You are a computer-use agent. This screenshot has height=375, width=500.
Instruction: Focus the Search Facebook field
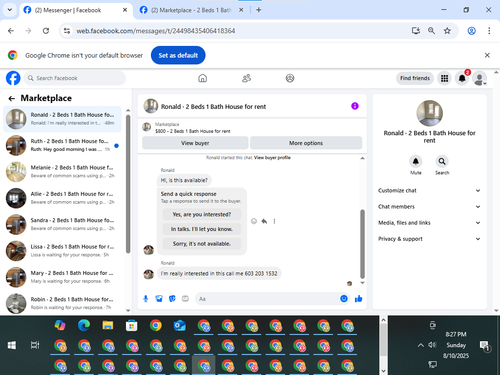[75, 78]
